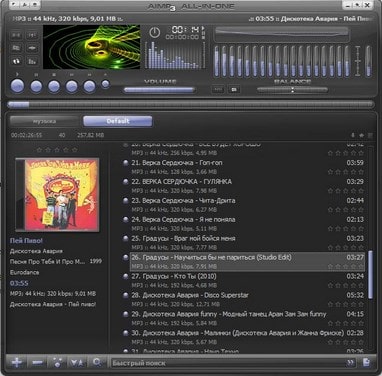Click the document icon at the bottom right

pyautogui.click(x=366, y=363)
